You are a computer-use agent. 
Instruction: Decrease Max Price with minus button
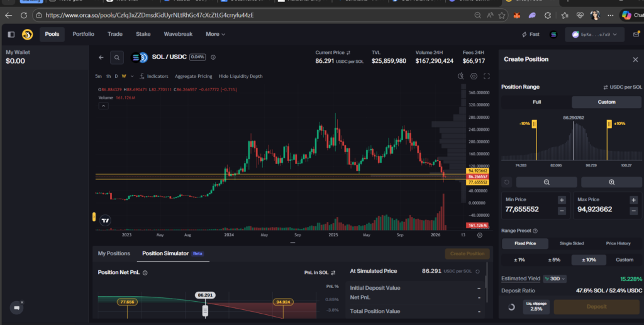coord(633,211)
